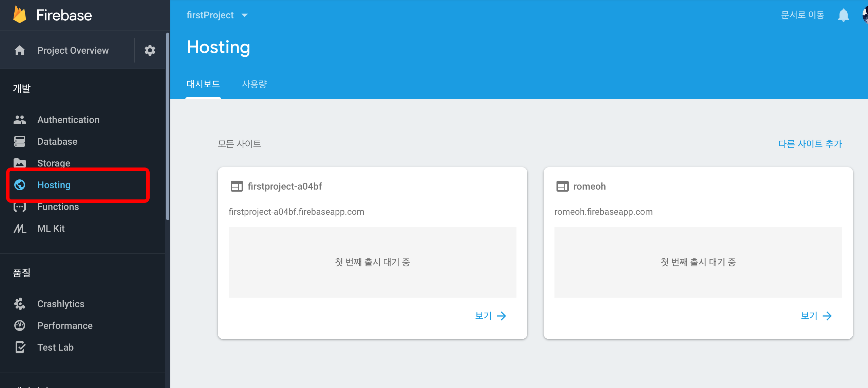Click the 문서로 이동 link

(x=803, y=15)
